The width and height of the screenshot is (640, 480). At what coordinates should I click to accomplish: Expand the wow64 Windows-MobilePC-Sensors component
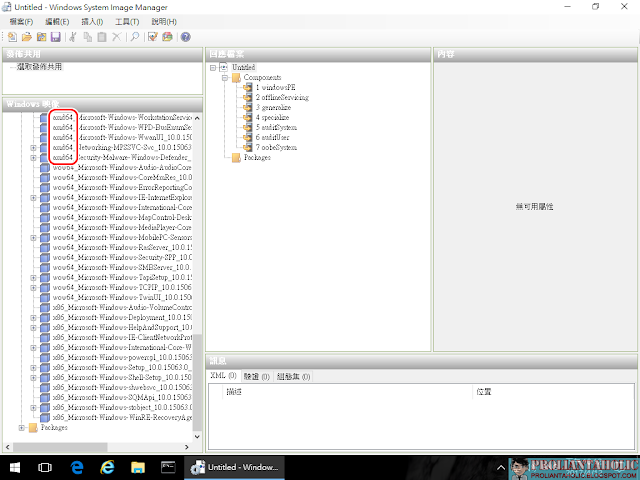33,238
